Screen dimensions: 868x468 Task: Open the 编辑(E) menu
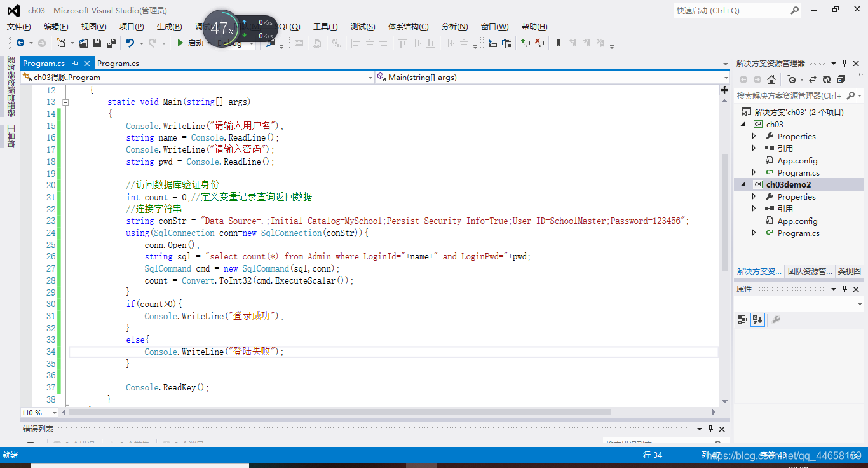pyautogui.click(x=56, y=26)
